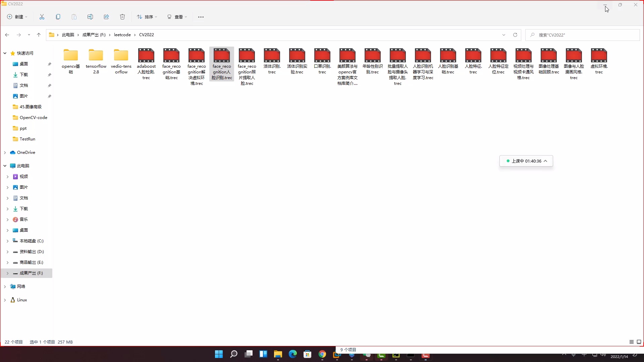Click the Delete (trash) icon in the toolbar
Viewport: 644px width, 362px height.
coord(122,17)
